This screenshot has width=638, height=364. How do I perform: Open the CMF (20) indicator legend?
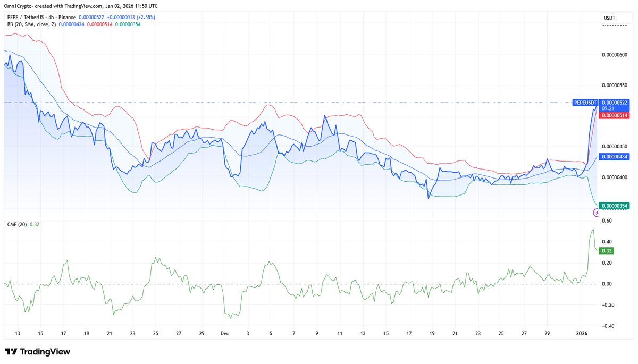[x=17, y=224]
